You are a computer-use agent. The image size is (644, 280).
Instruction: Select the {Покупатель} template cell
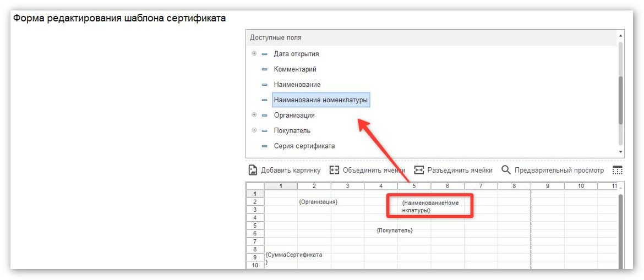(395, 230)
